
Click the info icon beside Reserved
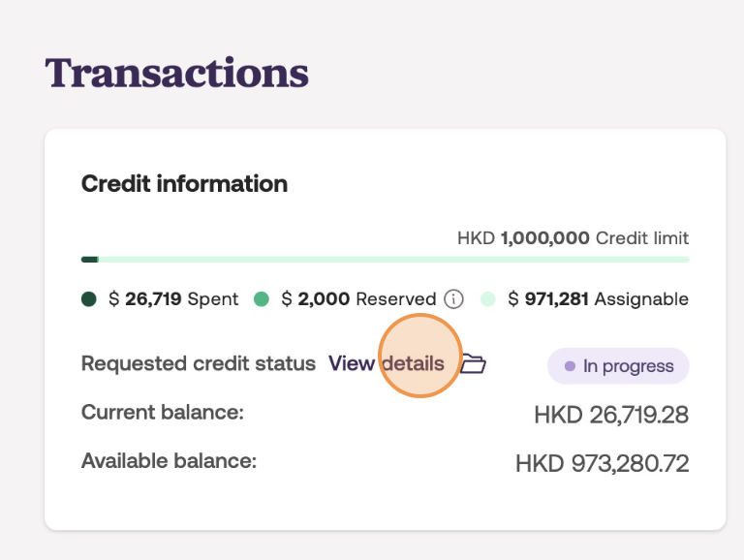pyautogui.click(x=453, y=299)
